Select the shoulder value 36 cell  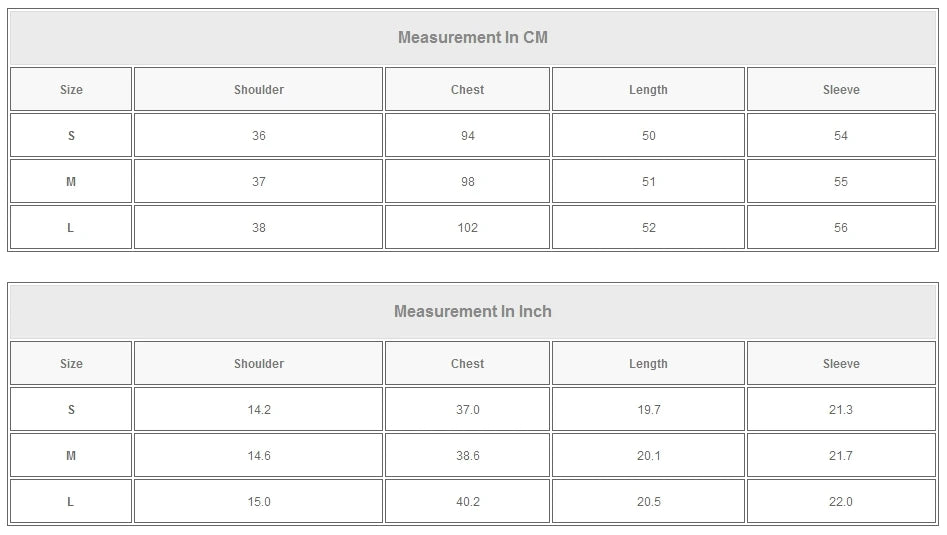point(258,136)
